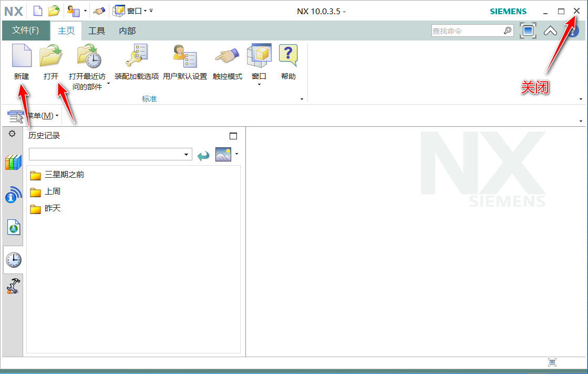Image resolution: width=588 pixels, height=374 pixels.
Task: Open the resource bar settings gear
Action: tap(12, 134)
